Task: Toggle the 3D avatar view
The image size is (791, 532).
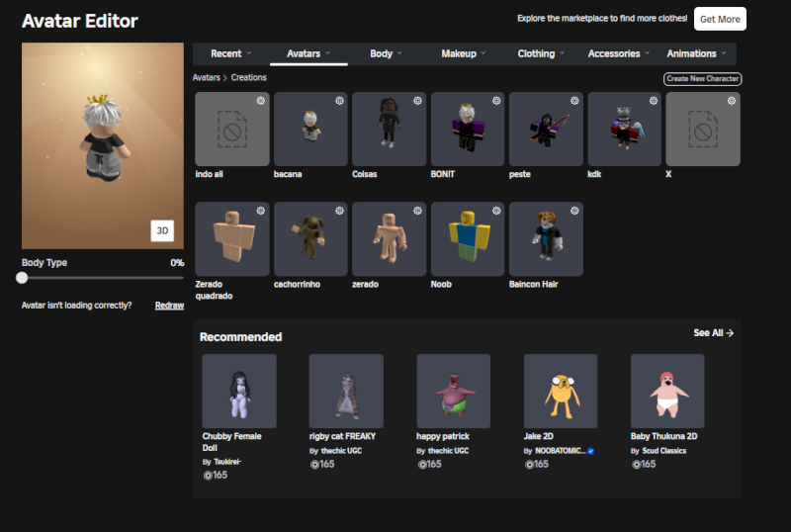Action: [x=162, y=230]
